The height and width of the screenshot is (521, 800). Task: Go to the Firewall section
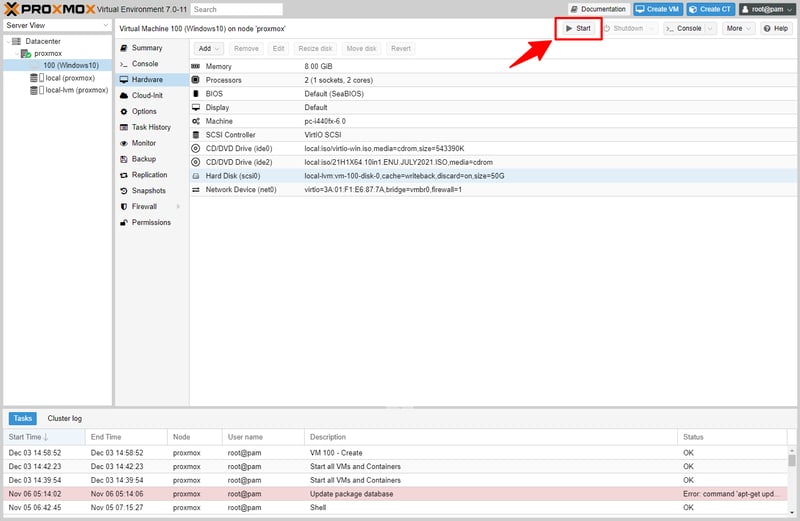(145, 207)
